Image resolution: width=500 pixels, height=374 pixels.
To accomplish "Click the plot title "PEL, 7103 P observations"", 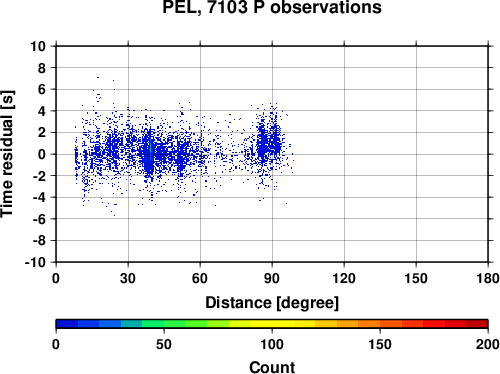I will [272, 7].
